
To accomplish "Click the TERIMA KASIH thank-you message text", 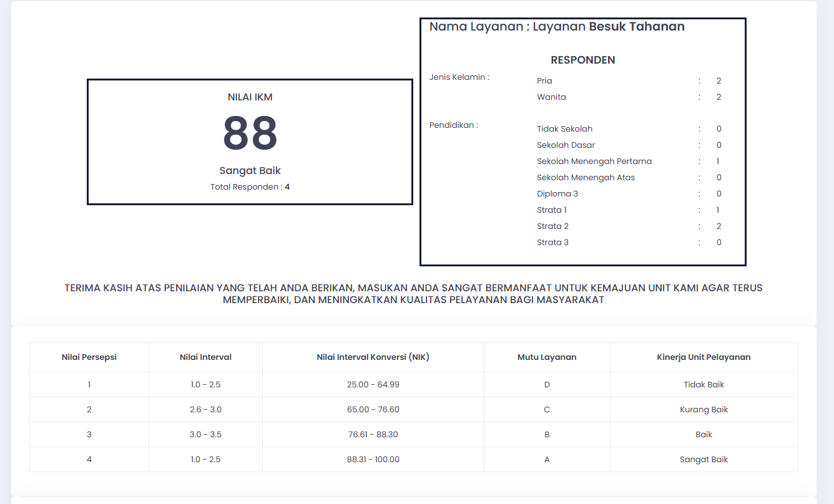I will click(x=413, y=294).
